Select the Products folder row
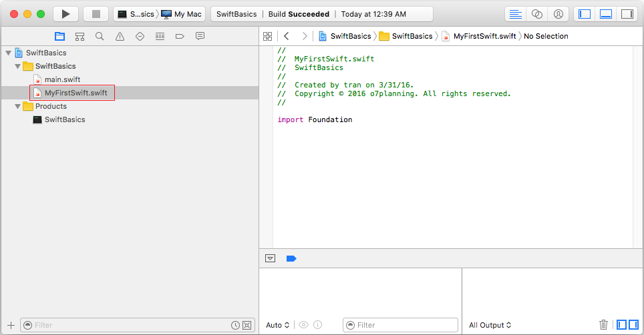644x335 pixels. point(130,106)
